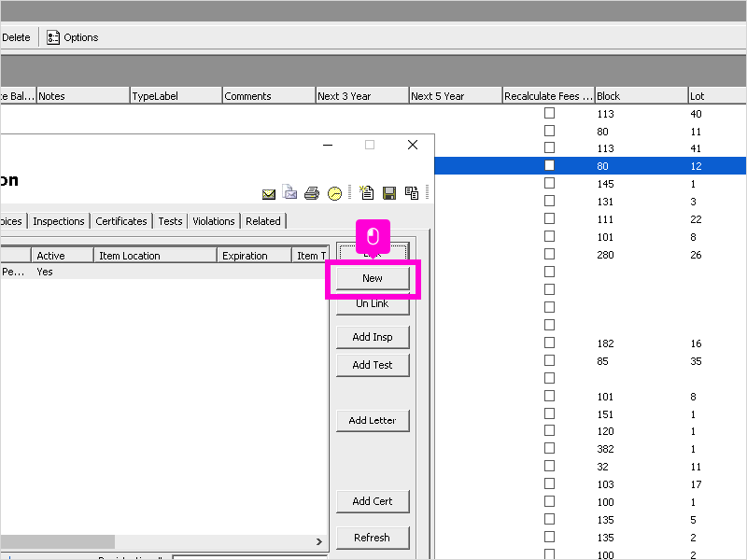Click Delete in the top toolbar
The width and height of the screenshot is (747, 560).
tap(16, 37)
